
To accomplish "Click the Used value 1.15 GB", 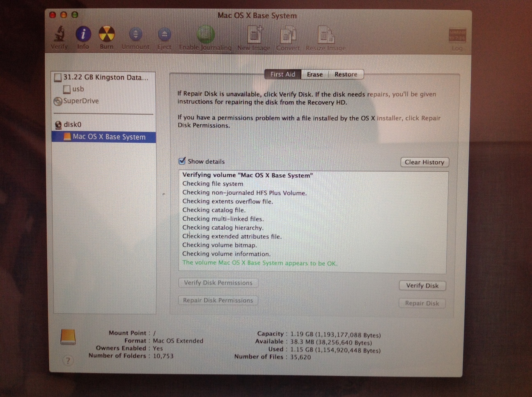I will coord(335,350).
